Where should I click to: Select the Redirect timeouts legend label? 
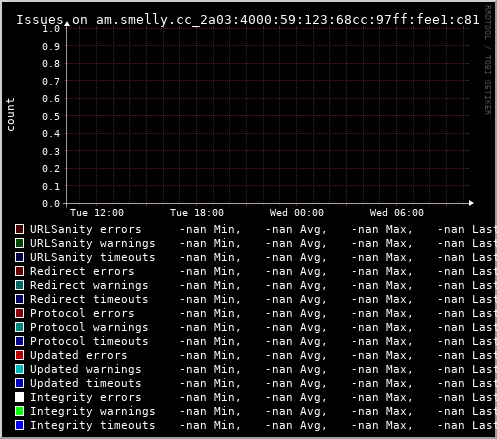coord(89,299)
